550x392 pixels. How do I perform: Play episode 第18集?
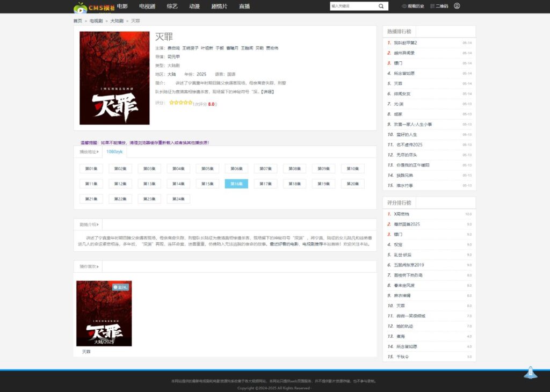(295, 184)
